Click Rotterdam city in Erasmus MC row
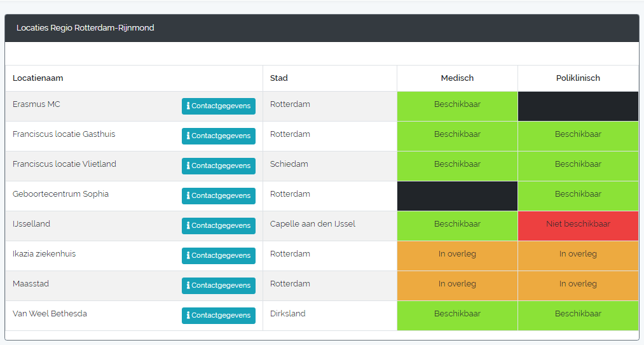This screenshot has height=345, width=644. 290,104
